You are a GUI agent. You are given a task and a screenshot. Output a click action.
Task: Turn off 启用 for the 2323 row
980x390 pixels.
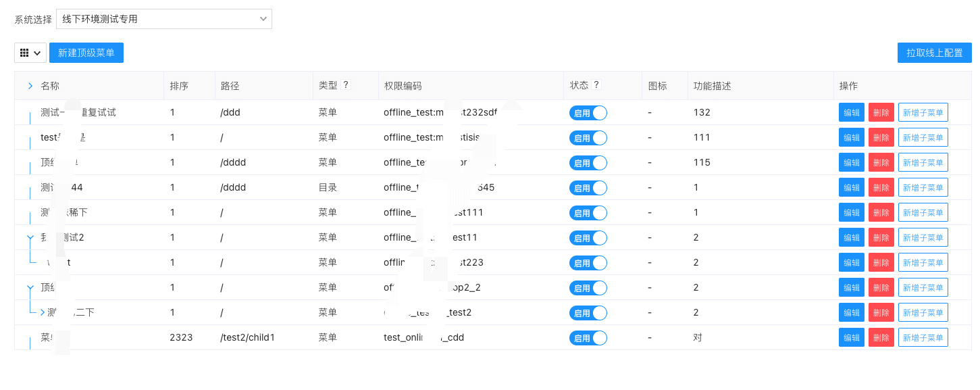(588, 337)
